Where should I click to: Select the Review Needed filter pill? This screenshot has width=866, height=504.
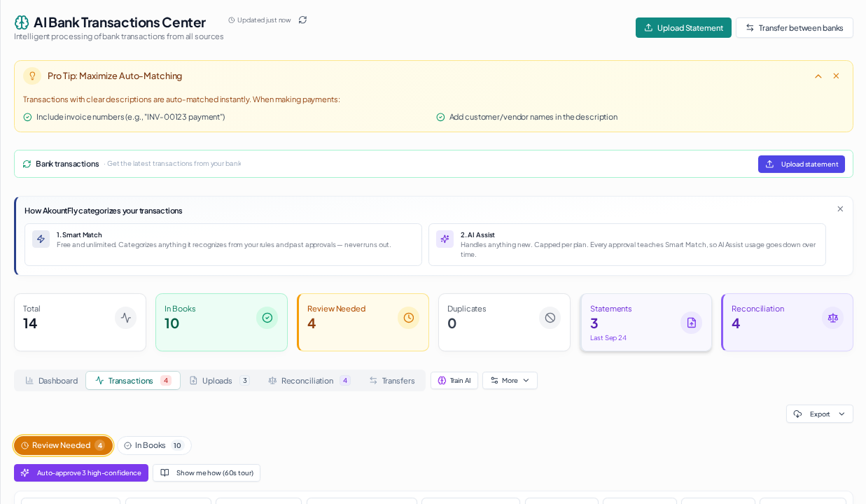[x=63, y=445]
